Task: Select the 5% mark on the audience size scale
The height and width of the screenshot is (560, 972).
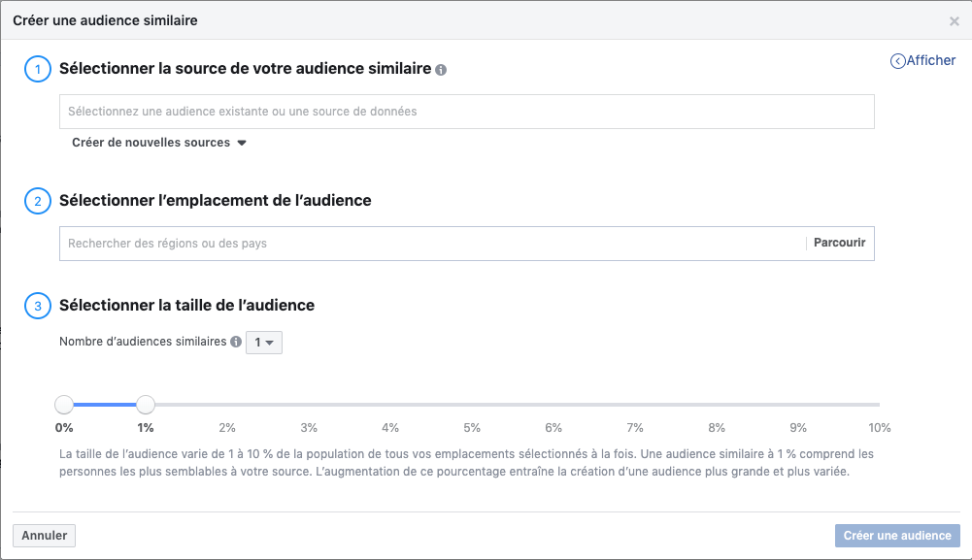Action: 472,404
